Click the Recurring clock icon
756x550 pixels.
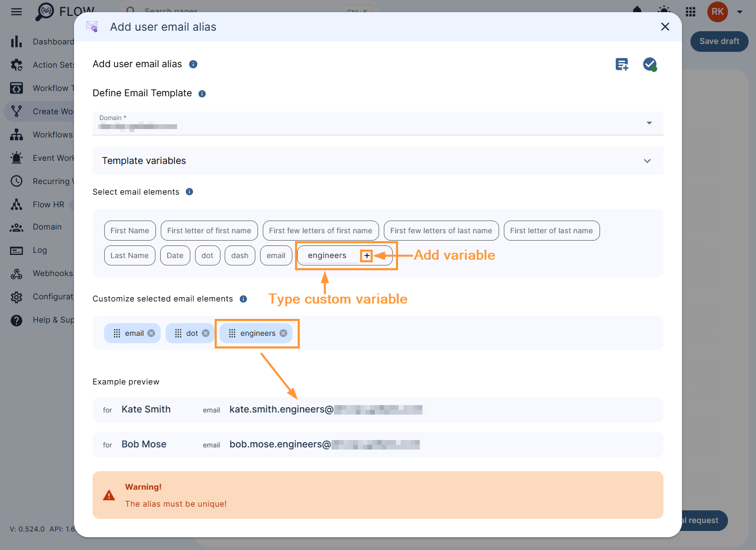[x=16, y=181]
